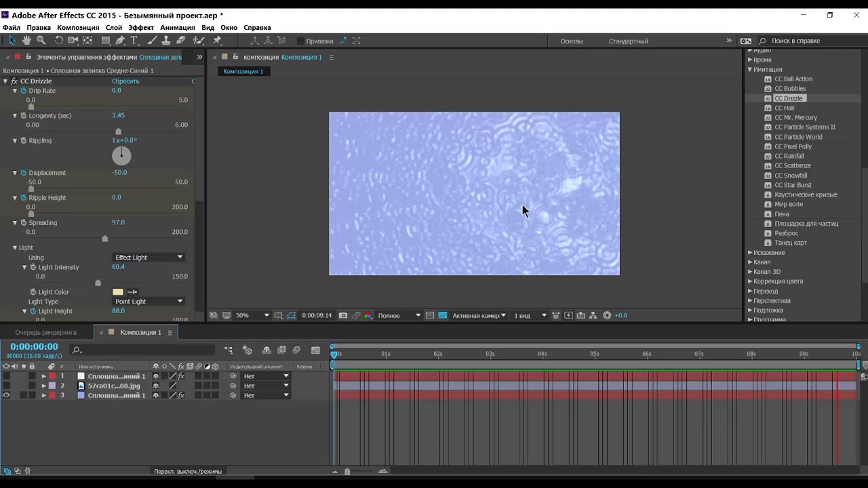868x488 pixels.
Task: Enable frame blending for timeline
Action: click(x=281, y=350)
